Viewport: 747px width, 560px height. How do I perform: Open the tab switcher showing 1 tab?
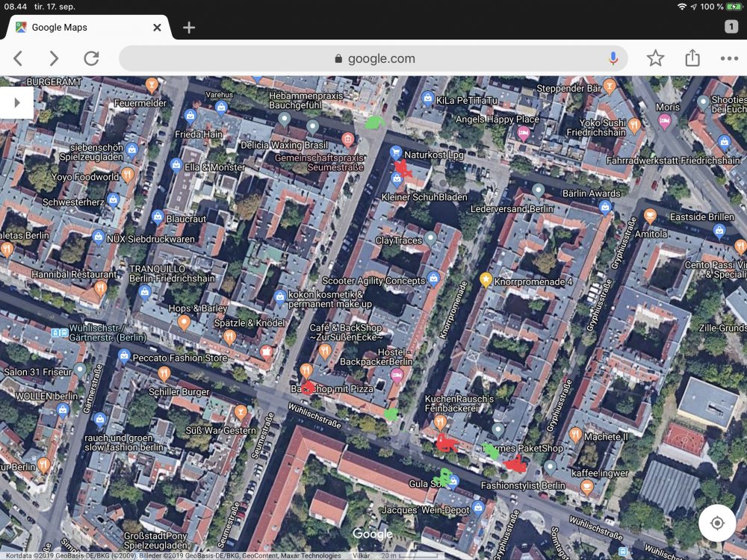[731, 27]
